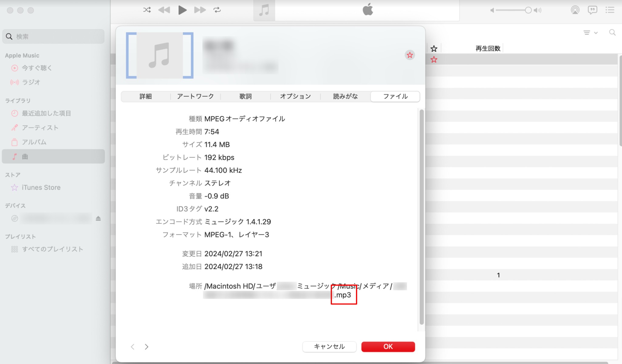Click the star column header
The height and width of the screenshot is (364, 622).
coord(434,49)
